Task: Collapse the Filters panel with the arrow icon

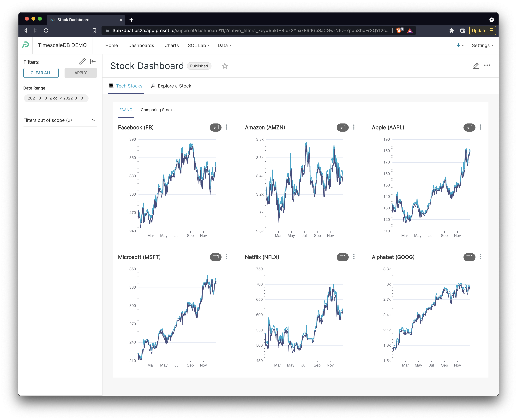Action: point(92,61)
